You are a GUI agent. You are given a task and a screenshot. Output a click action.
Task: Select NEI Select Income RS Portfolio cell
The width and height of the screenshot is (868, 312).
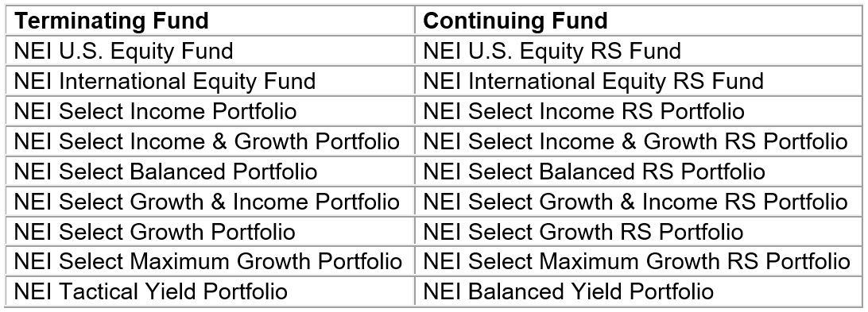pyautogui.click(x=638, y=111)
